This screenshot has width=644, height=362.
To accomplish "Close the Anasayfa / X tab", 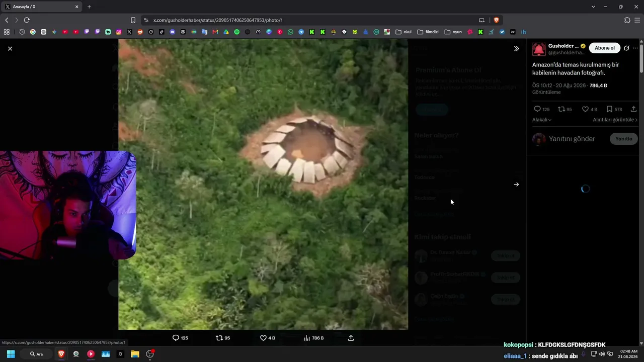I will 77,7.
